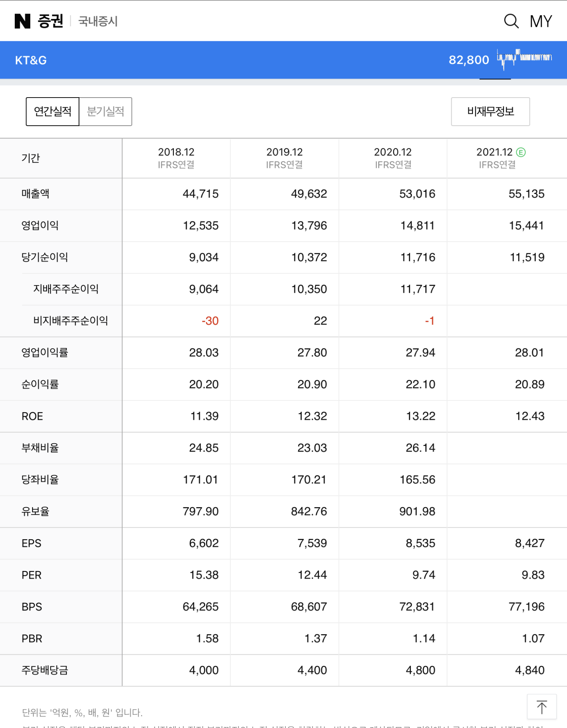Click the 1.07 PBR value
Image resolution: width=567 pixels, height=728 pixels.
533,639
